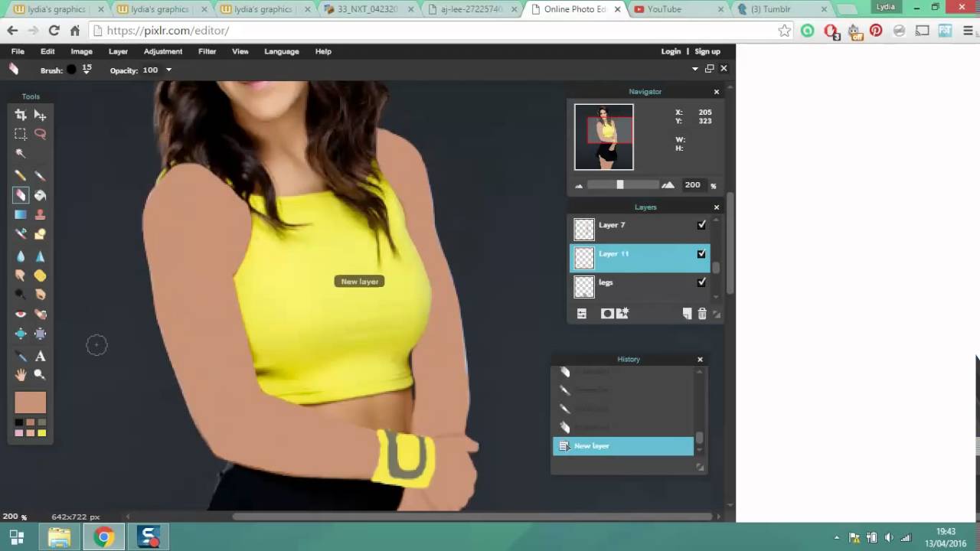Choose the Clone Stamp tool

(40, 215)
